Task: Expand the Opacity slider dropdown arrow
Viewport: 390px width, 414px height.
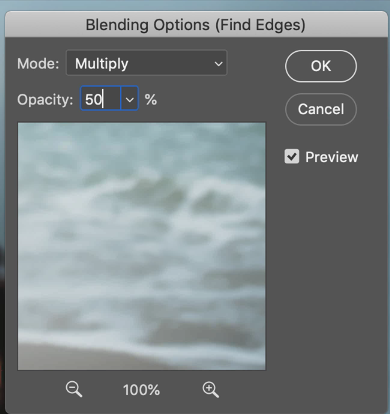Action: [130, 99]
